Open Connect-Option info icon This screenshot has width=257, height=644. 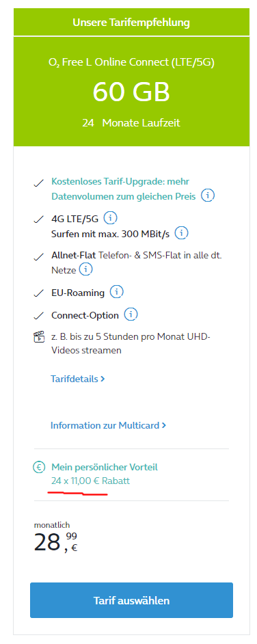tap(131, 314)
